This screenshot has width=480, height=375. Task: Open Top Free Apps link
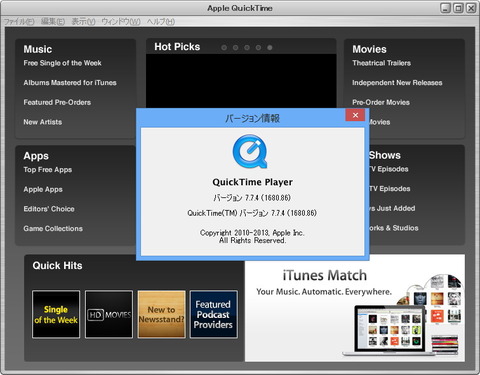coord(48,170)
